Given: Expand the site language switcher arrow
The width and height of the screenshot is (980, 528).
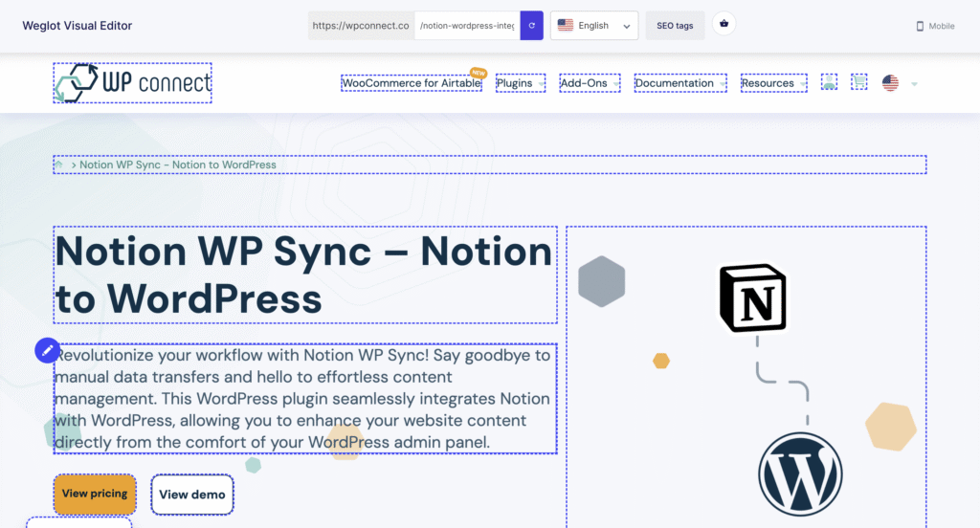Looking at the screenshot, I should pos(914,84).
